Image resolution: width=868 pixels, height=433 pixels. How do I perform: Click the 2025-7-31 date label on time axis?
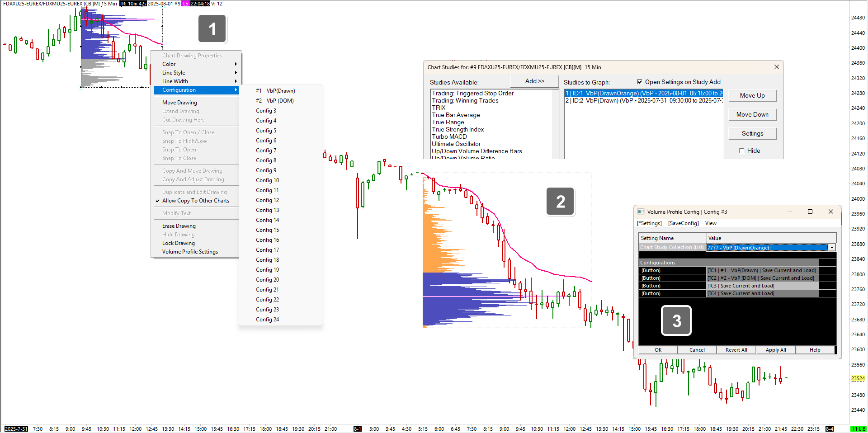click(16, 429)
